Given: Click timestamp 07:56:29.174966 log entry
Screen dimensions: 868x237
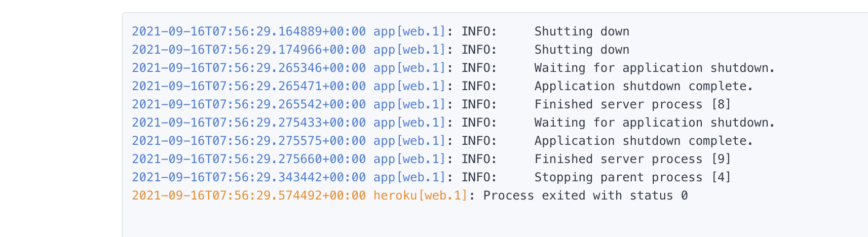Looking at the screenshot, I should tap(249, 50).
